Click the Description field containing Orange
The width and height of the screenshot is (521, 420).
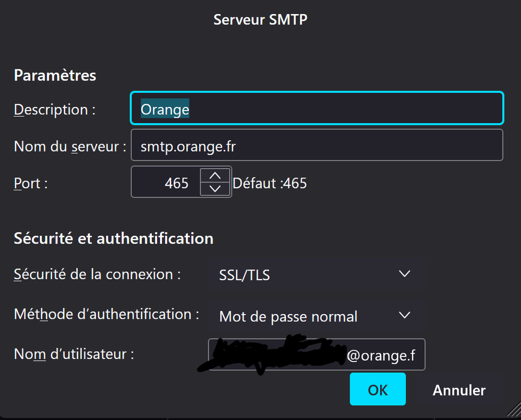click(316, 109)
